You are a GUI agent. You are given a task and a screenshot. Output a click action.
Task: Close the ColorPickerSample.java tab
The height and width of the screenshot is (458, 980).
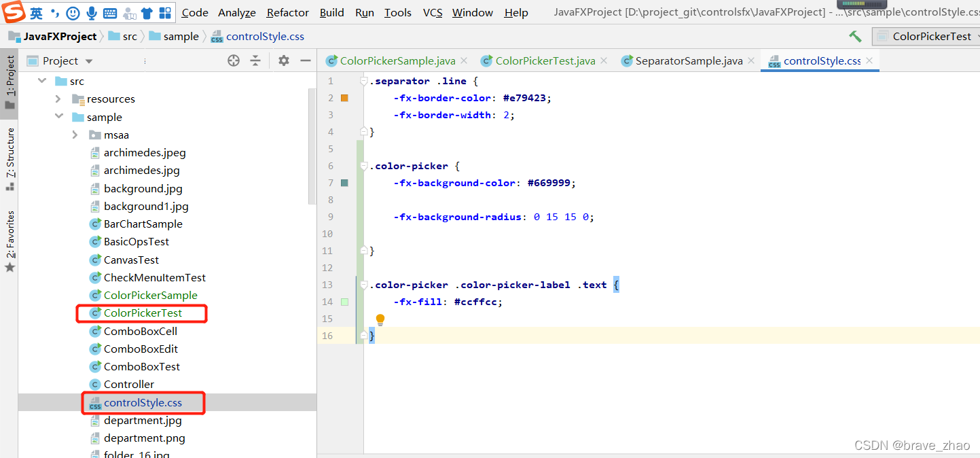tap(463, 60)
